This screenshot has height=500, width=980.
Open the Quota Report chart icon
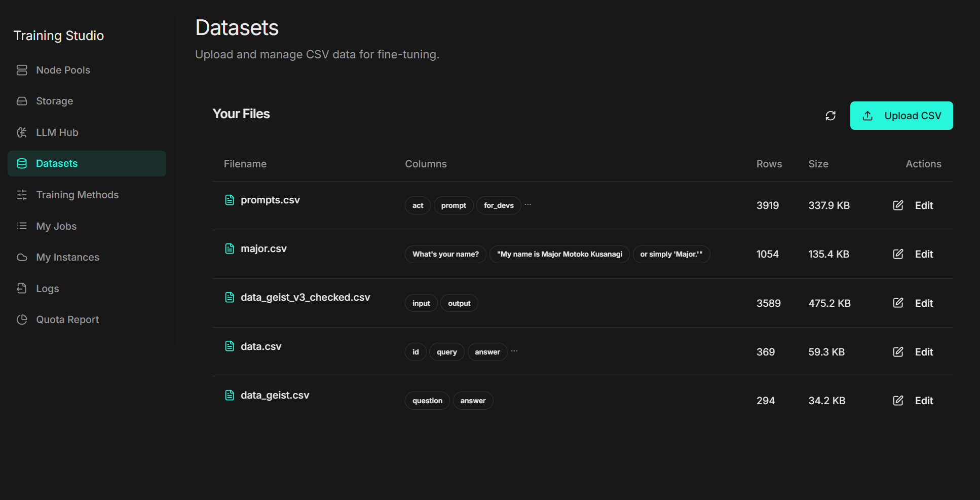point(22,319)
